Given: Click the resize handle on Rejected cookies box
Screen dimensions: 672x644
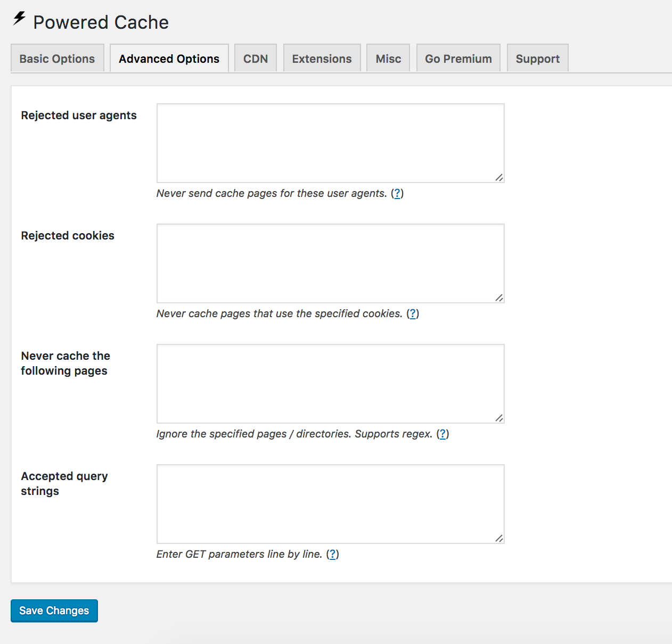Looking at the screenshot, I should click(x=499, y=298).
